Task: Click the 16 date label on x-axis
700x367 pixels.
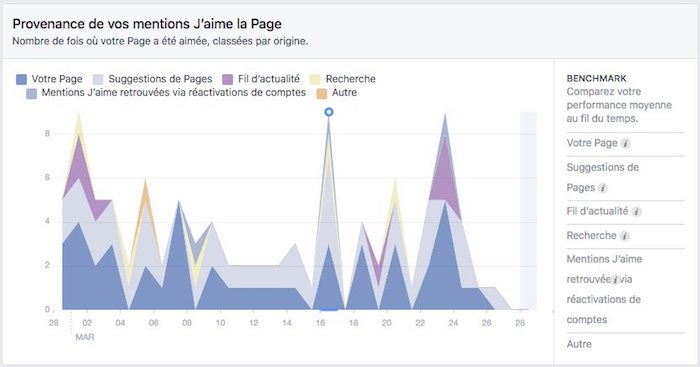Action: pos(321,323)
